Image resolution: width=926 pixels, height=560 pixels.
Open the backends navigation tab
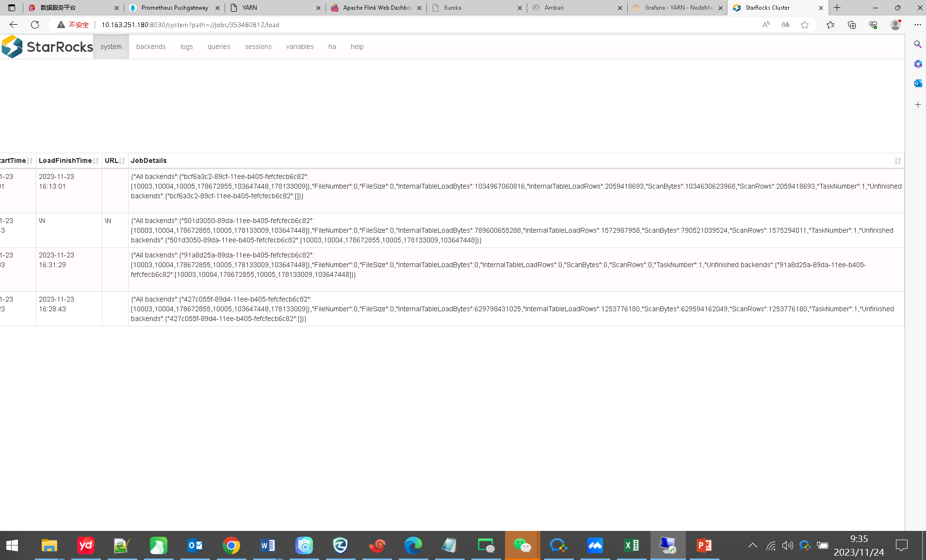pos(151,47)
